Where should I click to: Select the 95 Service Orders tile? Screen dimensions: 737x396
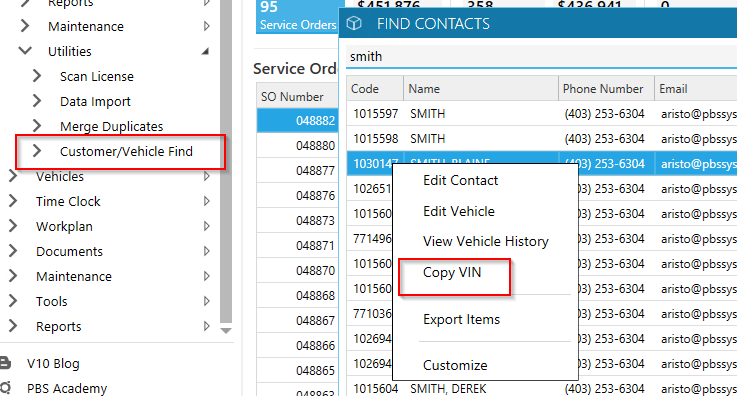coord(297,16)
